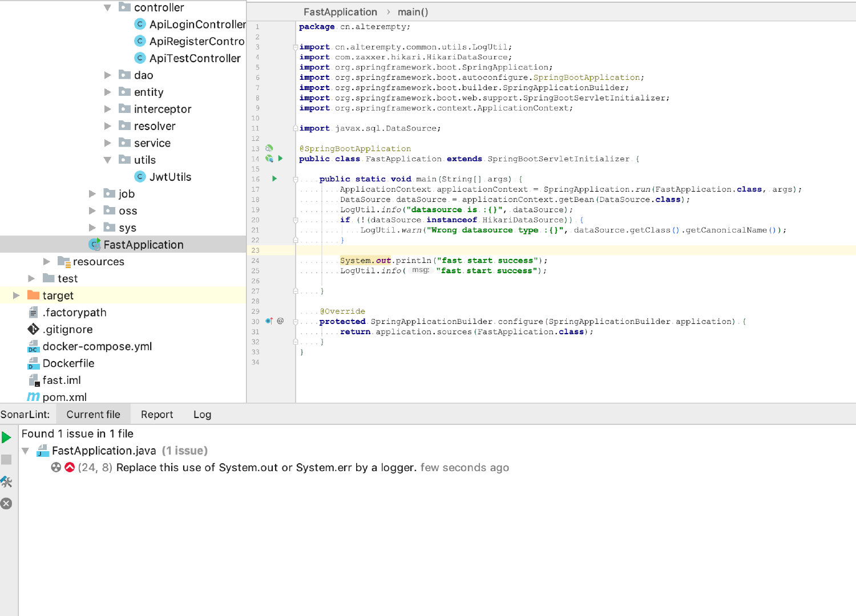Toggle code fold marker for main method

[x=296, y=179]
